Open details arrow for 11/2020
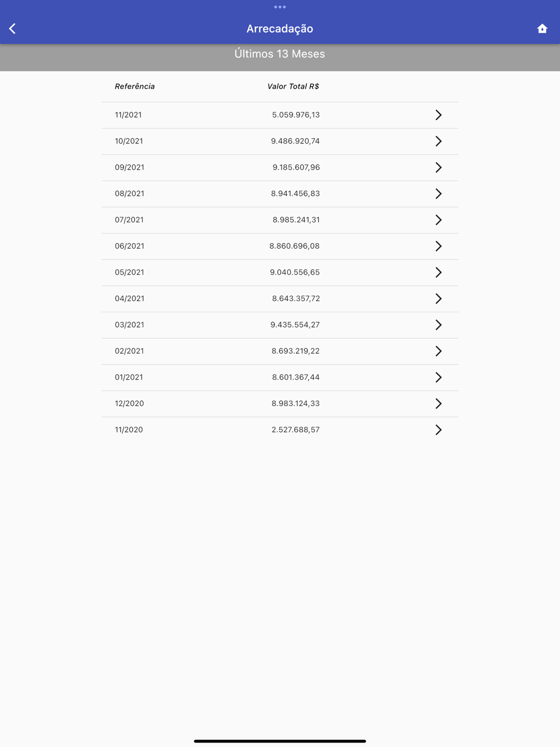Viewport: 560px width, 747px height. point(438,430)
